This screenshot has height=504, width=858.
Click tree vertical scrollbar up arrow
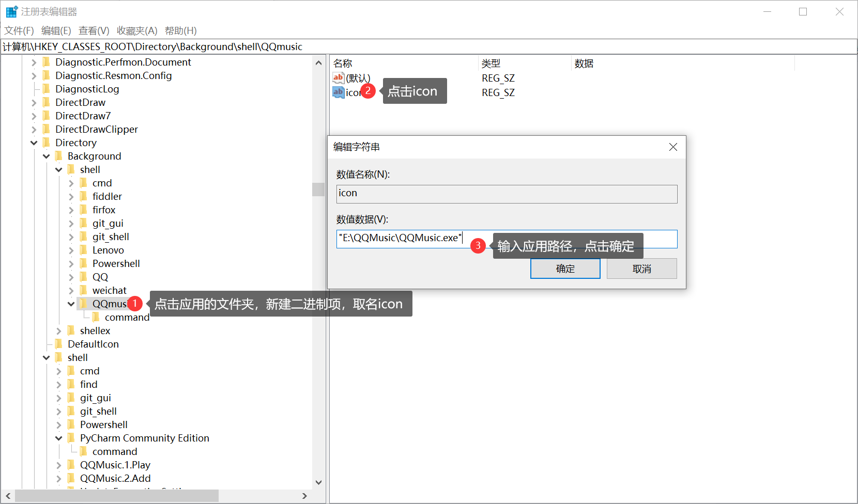318,62
